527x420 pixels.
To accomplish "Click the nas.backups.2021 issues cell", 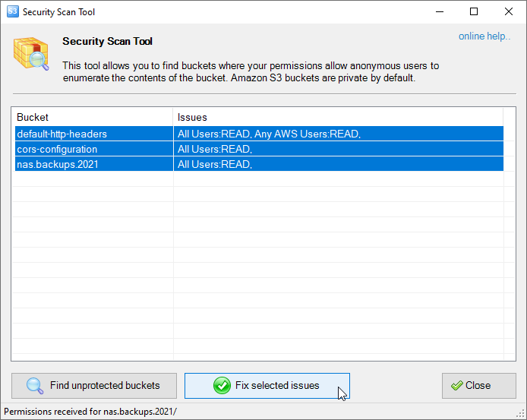I will (x=339, y=164).
